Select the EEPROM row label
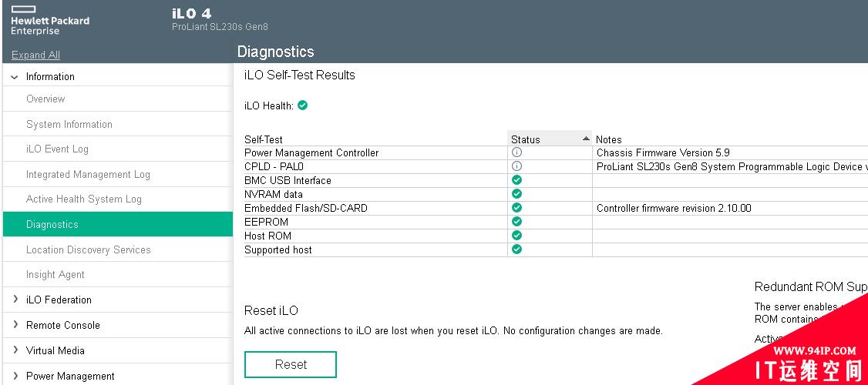 (x=266, y=222)
